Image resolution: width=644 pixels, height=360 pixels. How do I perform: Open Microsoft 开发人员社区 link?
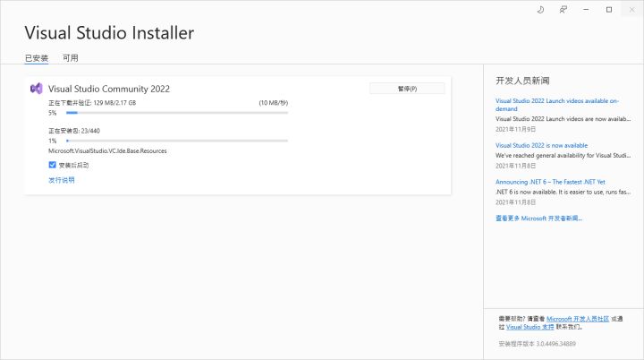point(578,319)
